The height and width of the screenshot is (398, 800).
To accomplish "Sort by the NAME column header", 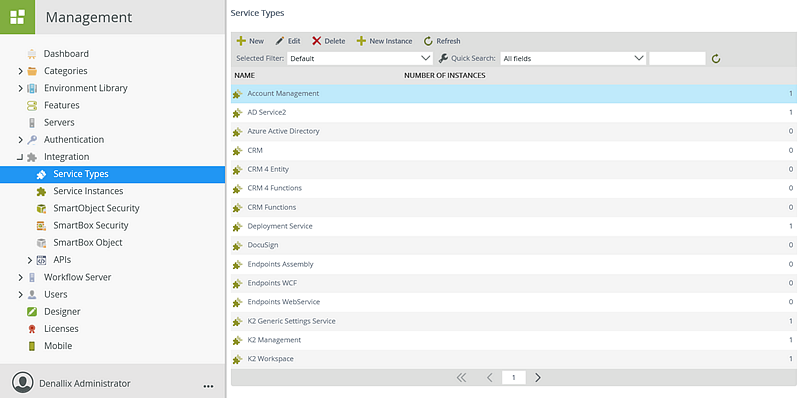I will (244, 76).
